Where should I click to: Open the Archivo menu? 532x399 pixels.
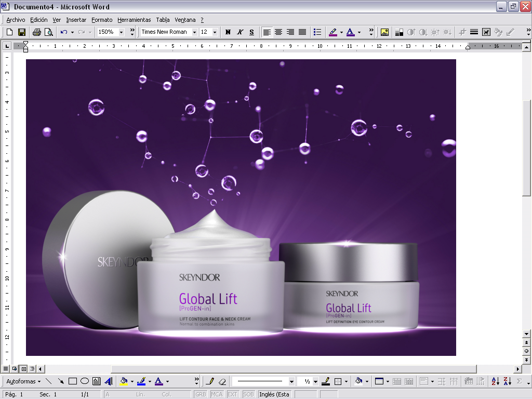coord(16,20)
